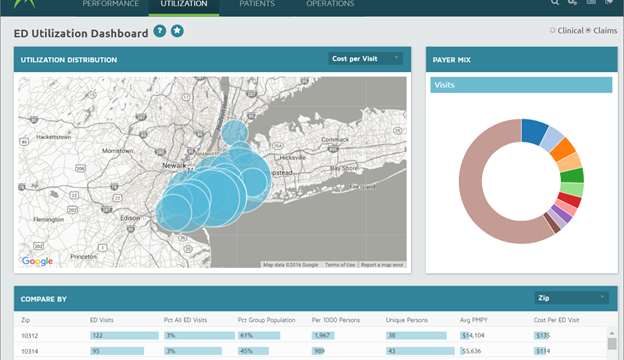Viewport: 624px width, 360px height.
Task: Click the scroll-up arrow of the table
Action: 612,333
